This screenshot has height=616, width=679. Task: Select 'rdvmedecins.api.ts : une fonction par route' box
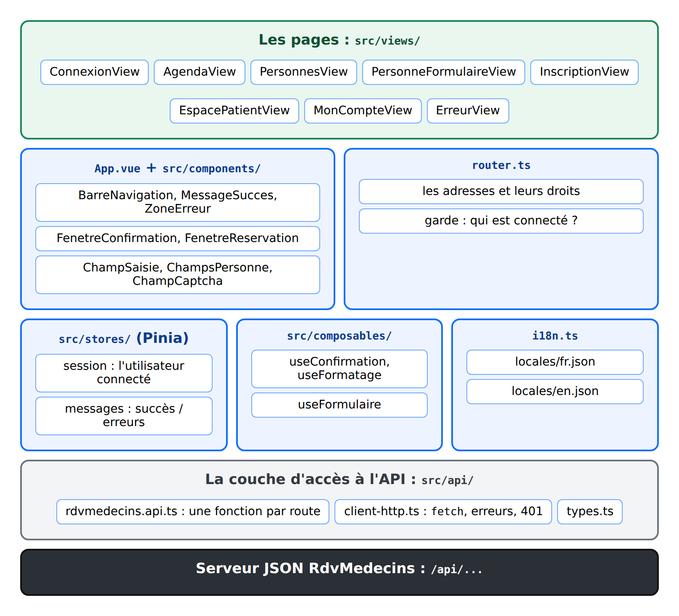pos(193,512)
